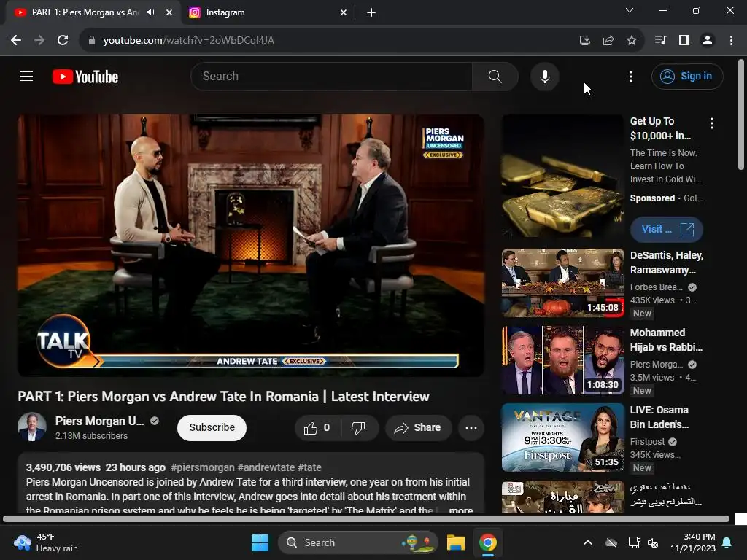This screenshot has width=747, height=560.
Task: Go back to previous page
Action: (16, 41)
